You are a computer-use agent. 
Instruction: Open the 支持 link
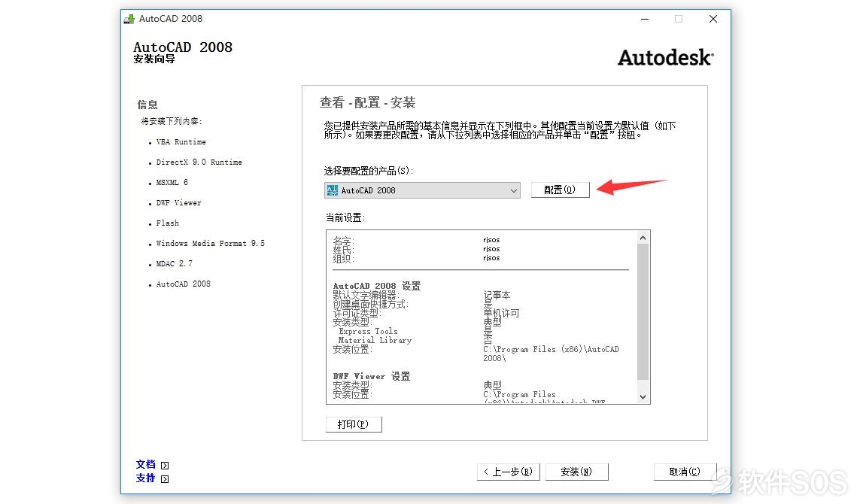point(145,478)
